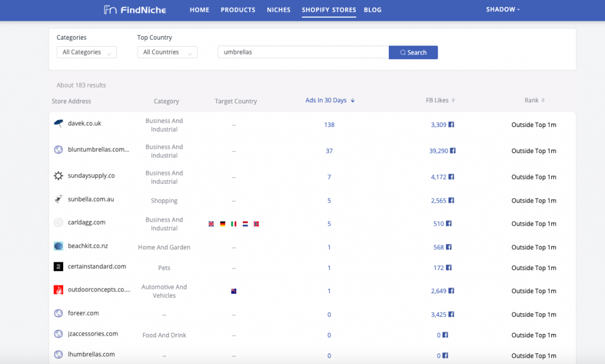Click the umbrellas search input field
The height and width of the screenshot is (364, 605).
303,52
